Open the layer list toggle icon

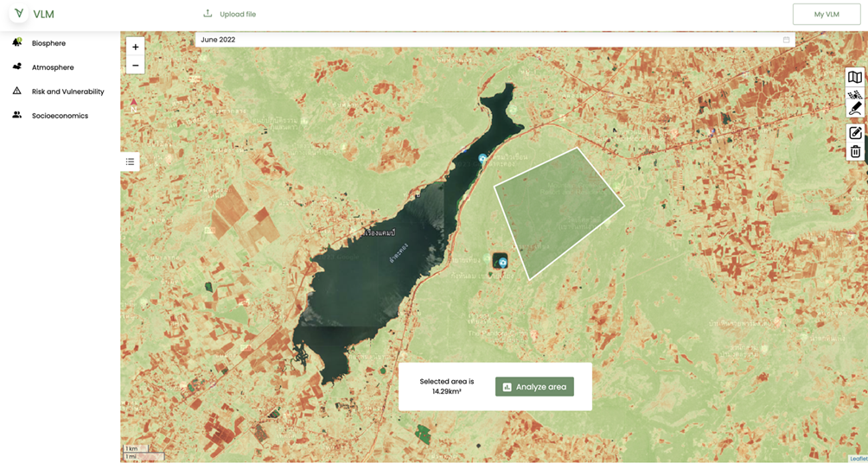tap(130, 162)
